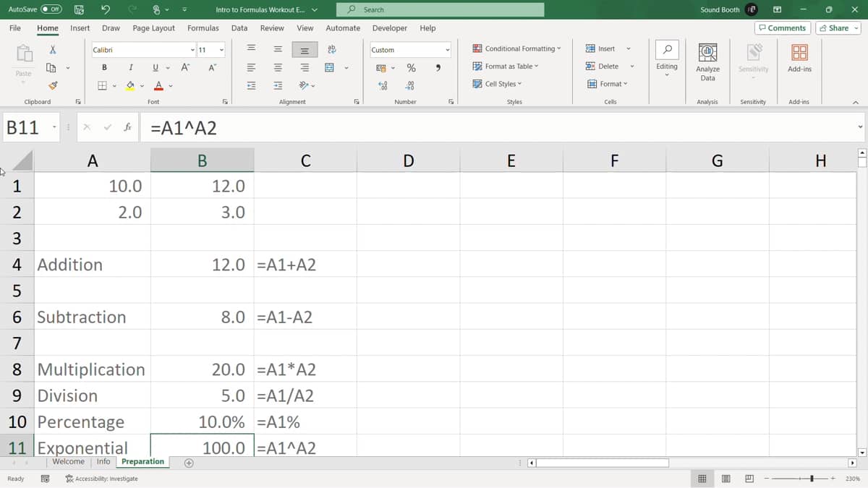The image size is (868, 488).
Task: Open the Add-ins button
Action: click(x=799, y=58)
